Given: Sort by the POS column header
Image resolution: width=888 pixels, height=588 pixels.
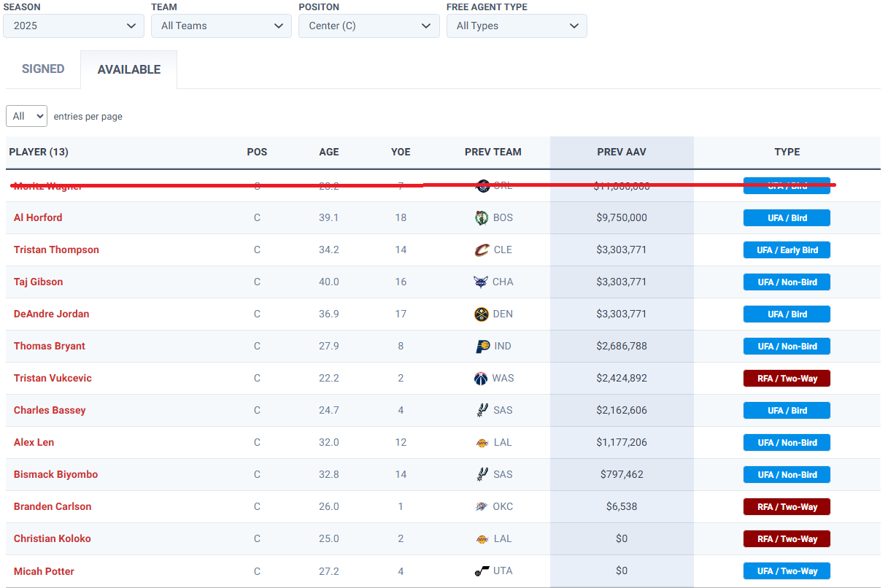Looking at the screenshot, I should tap(257, 152).
